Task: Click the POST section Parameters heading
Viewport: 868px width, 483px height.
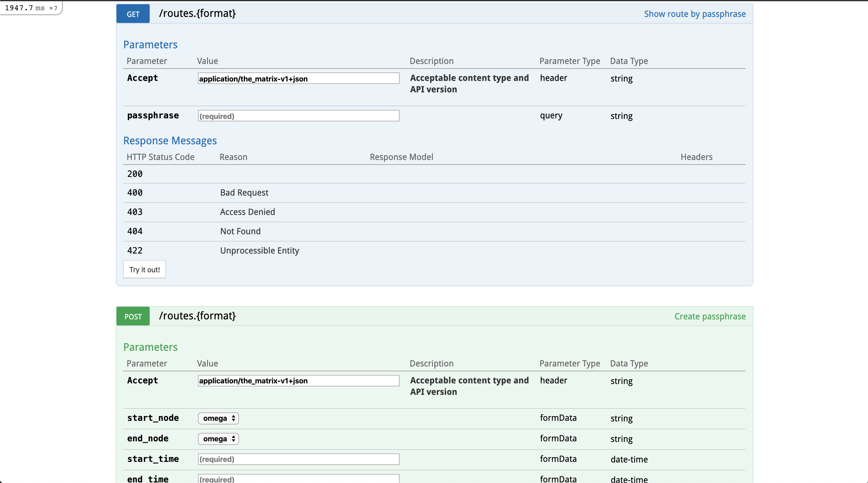Action: click(150, 347)
